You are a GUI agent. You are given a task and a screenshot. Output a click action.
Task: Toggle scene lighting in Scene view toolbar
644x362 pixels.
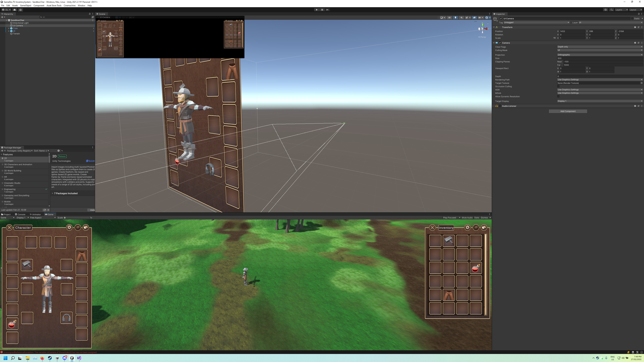[455, 17]
